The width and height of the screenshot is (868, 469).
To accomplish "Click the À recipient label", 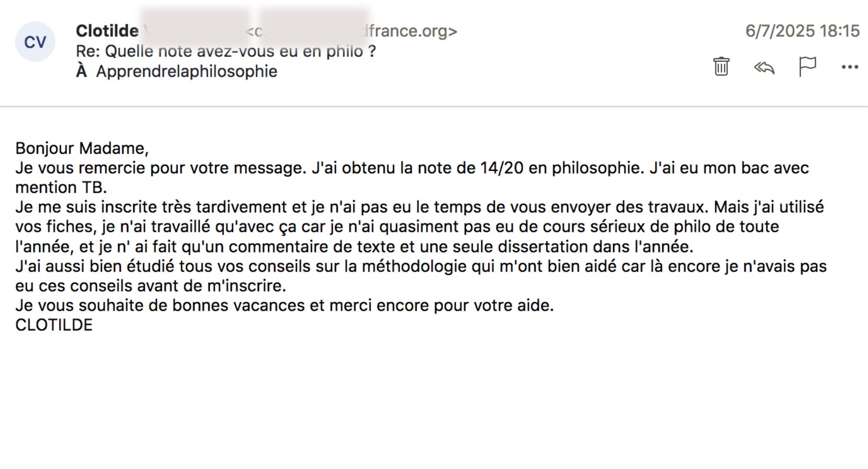I will point(82,71).
